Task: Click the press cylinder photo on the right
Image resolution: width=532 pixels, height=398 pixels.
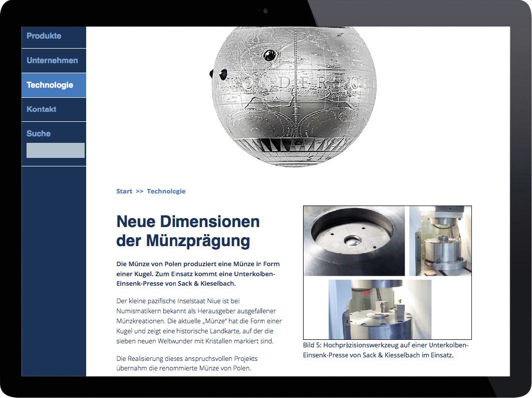Action: (x=440, y=241)
